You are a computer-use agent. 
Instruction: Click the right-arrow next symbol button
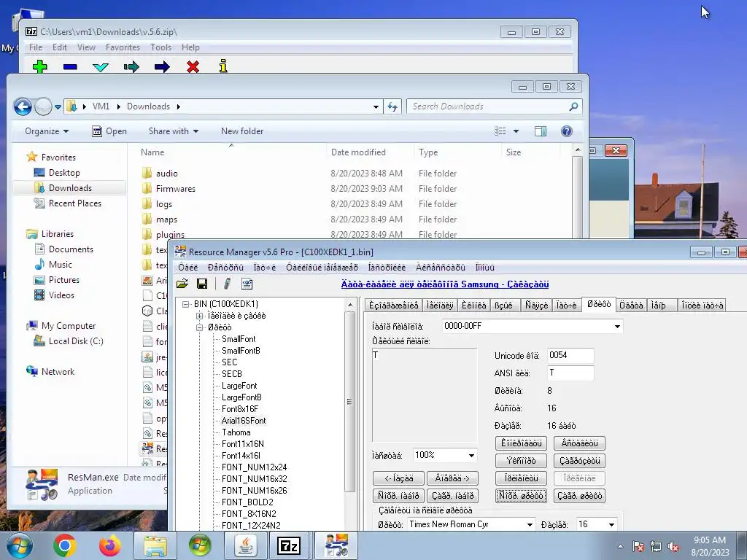(x=452, y=478)
